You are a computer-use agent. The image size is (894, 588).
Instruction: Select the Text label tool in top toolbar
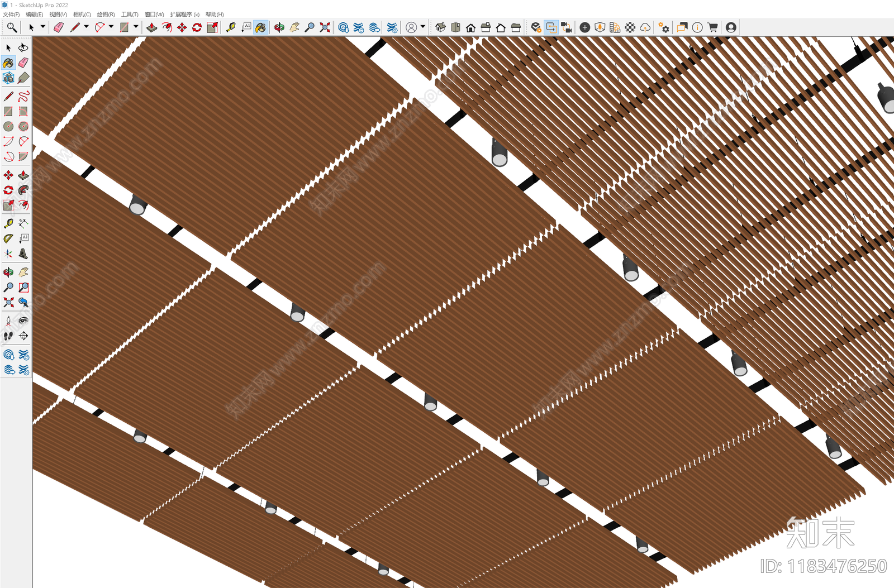[x=246, y=27]
